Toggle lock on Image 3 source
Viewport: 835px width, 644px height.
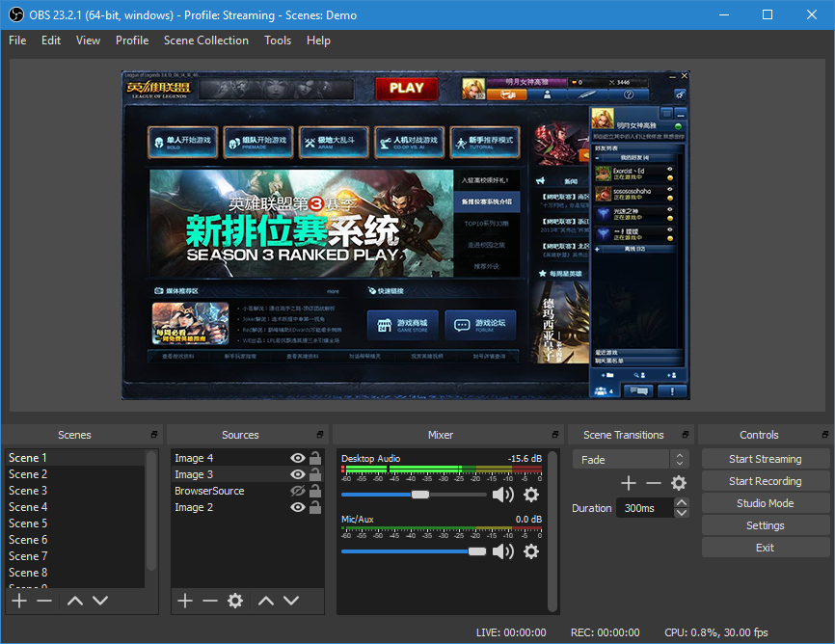pyautogui.click(x=315, y=474)
